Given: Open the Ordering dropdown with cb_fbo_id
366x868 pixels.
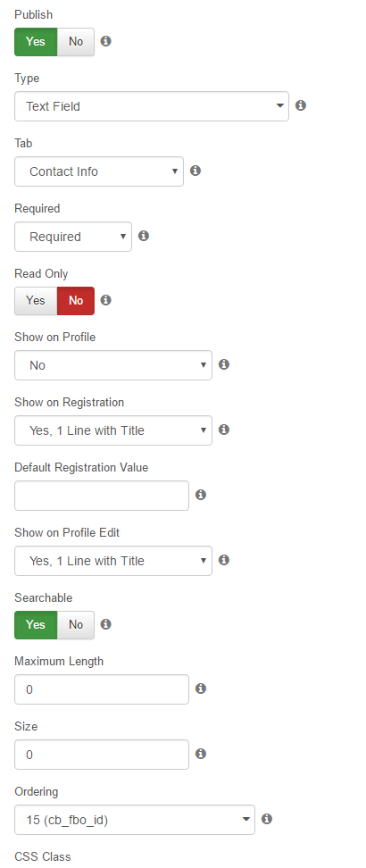Looking at the screenshot, I should pyautogui.click(x=135, y=820).
